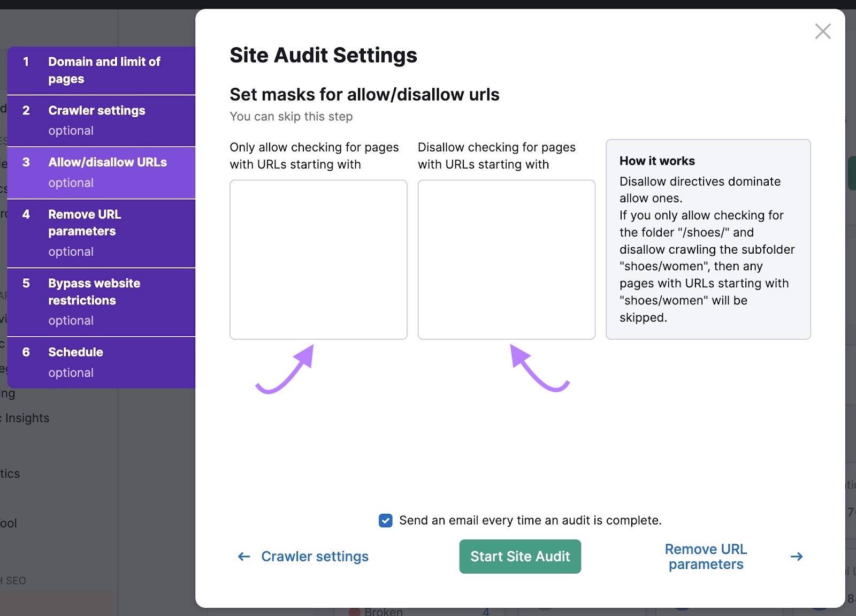
Task: Select step 5 Bypass website restrictions
Action: pos(102,301)
